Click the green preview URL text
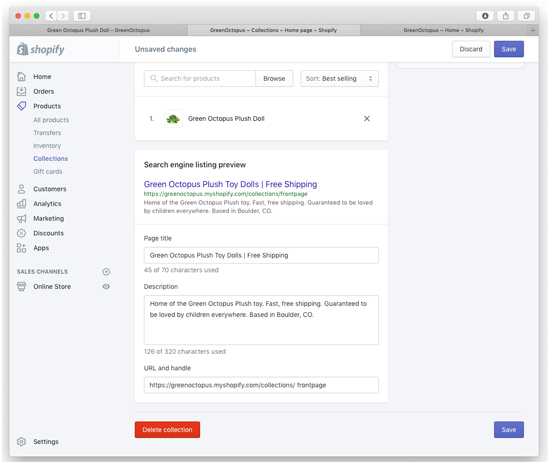The width and height of the screenshot is (550, 464). (x=226, y=194)
